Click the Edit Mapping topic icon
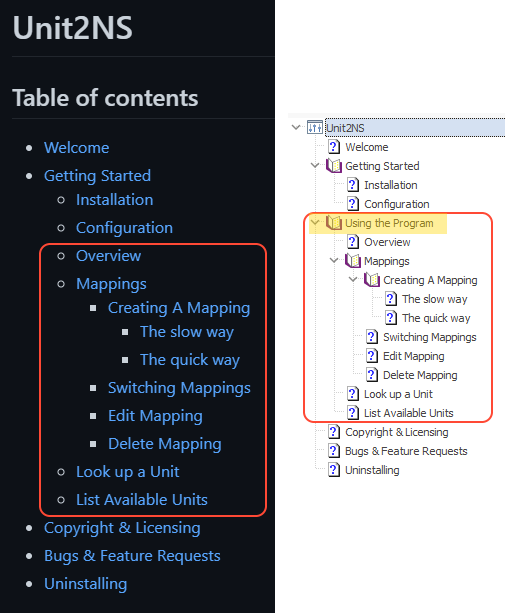 coord(372,356)
